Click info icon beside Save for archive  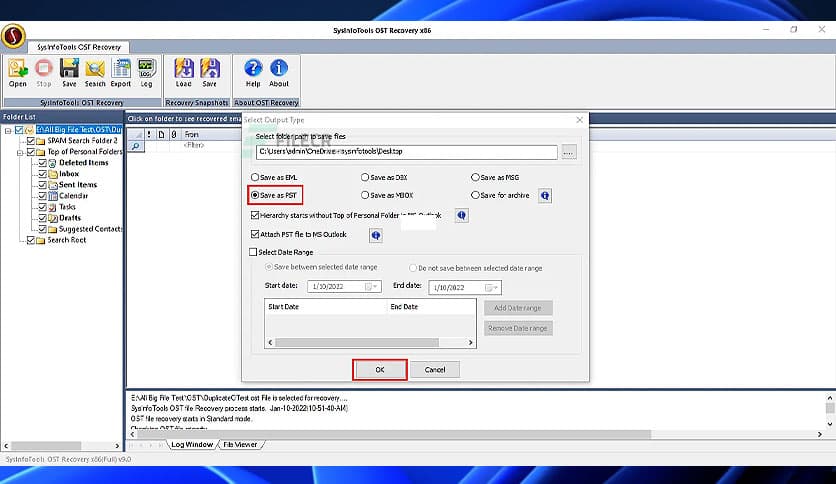pyautogui.click(x=545, y=196)
